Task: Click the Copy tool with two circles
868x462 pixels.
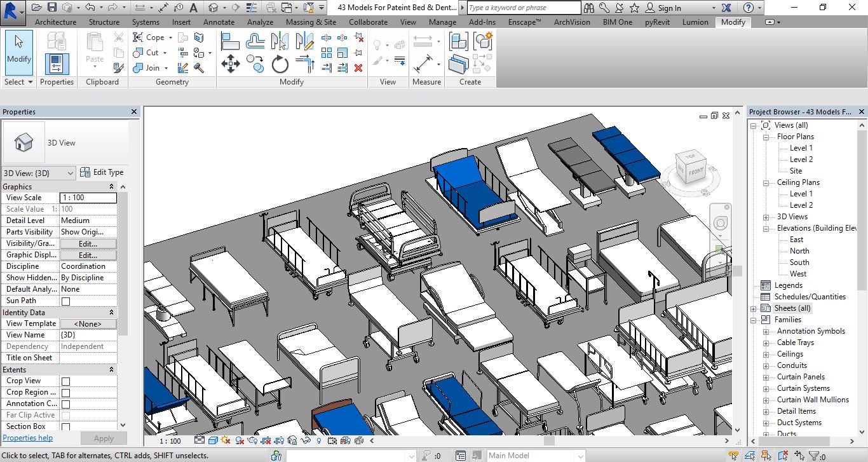Action: point(255,64)
